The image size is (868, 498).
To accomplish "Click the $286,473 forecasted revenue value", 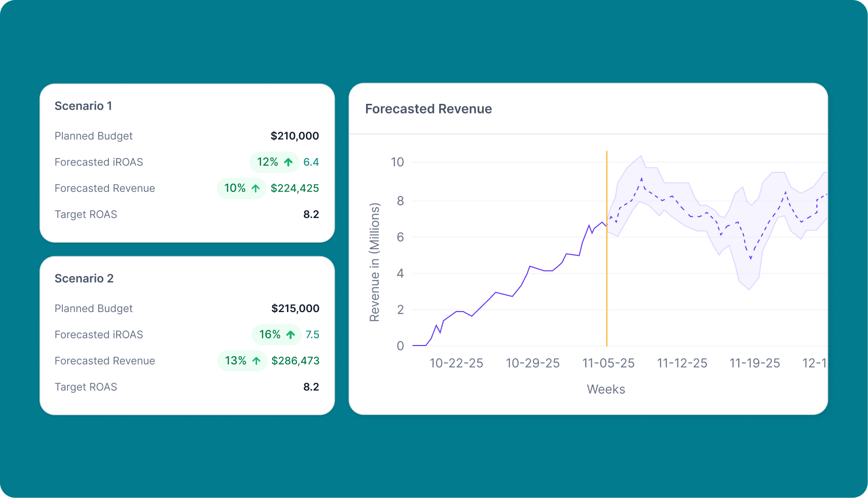I will [x=295, y=361].
